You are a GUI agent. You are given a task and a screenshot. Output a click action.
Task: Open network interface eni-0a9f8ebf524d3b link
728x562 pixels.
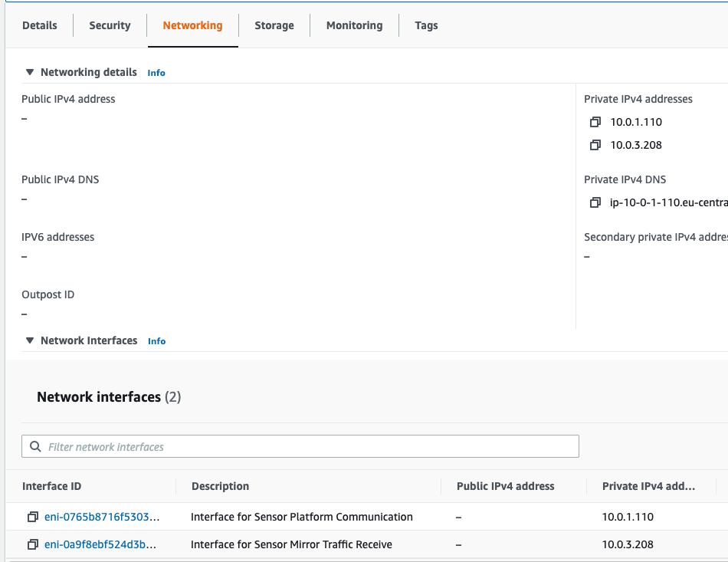coord(101,545)
